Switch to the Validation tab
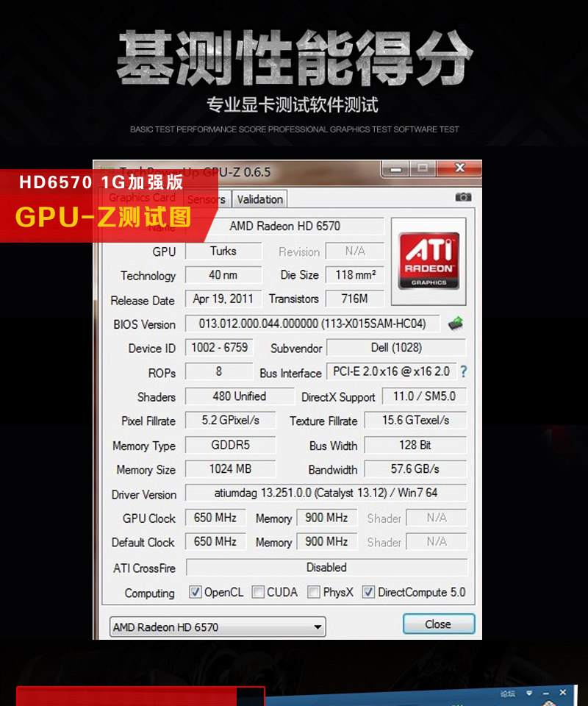This screenshot has height=706, width=588. 260,199
